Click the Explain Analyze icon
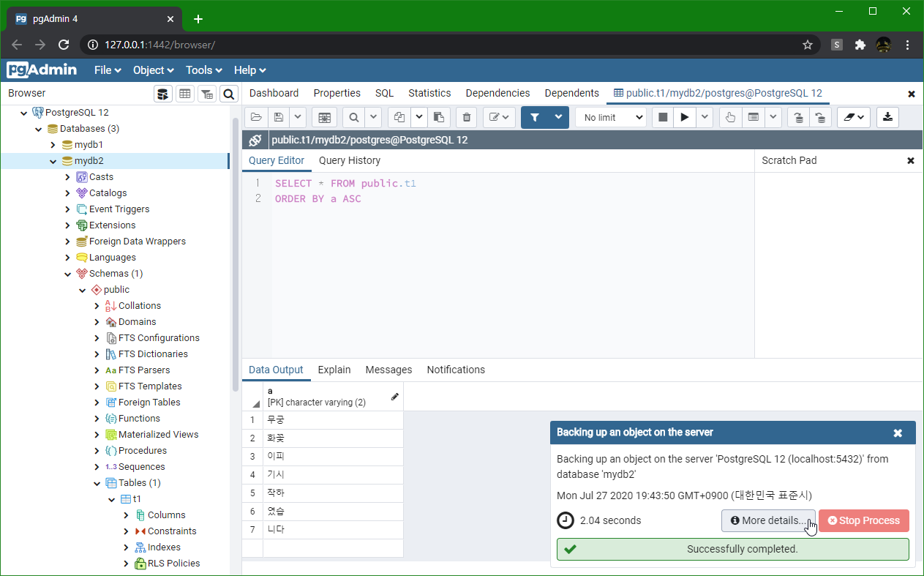Viewport: 924px width, 576px height. click(x=754, y=117)
